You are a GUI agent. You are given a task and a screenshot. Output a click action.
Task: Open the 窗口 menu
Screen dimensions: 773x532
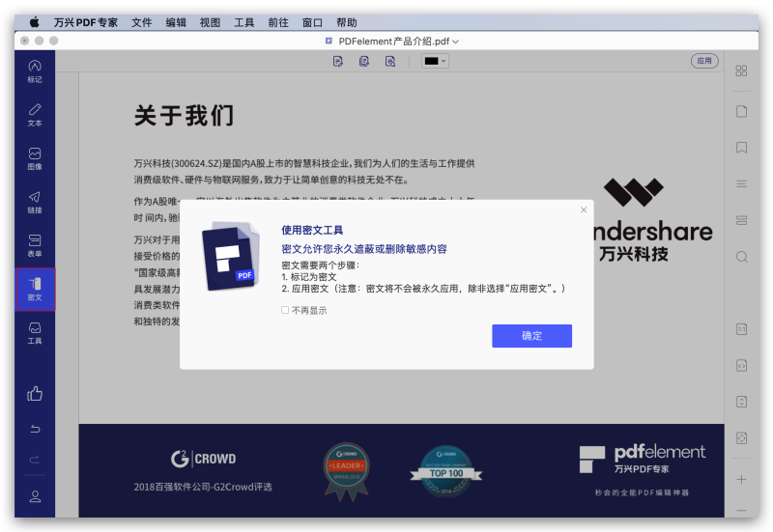tap(312, 22)
